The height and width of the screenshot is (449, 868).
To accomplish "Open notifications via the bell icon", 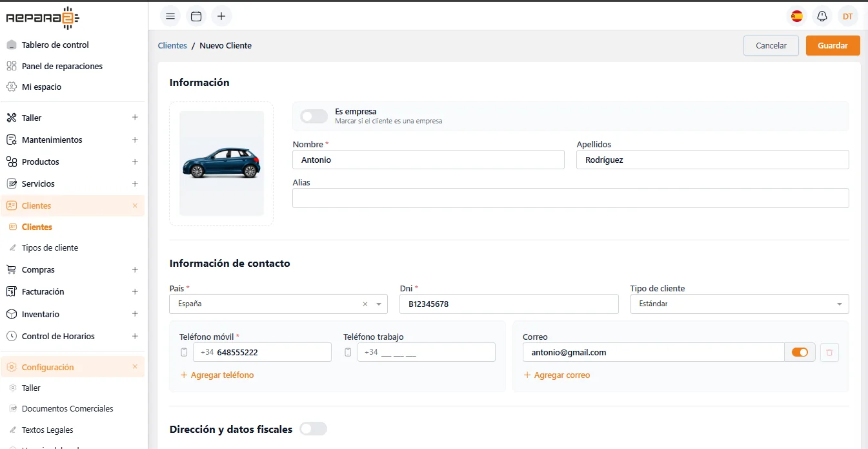I will pyautogui.click(x=822, y=16).
